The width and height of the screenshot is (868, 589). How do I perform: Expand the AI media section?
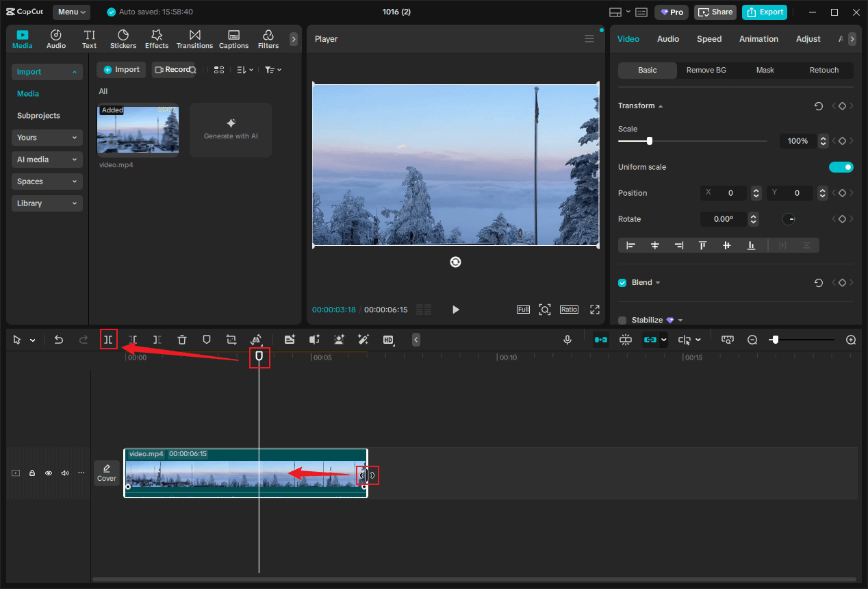(47, 160)
